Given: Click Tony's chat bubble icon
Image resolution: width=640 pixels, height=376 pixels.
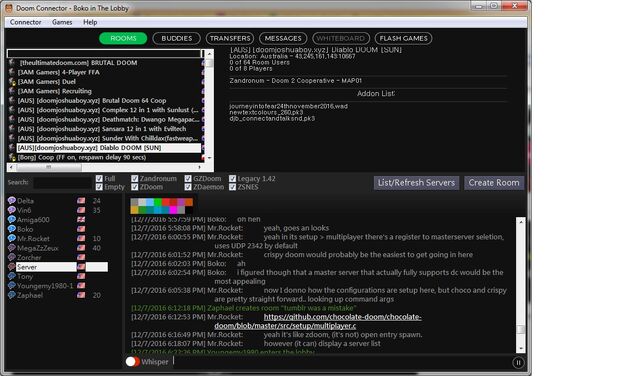Looking at the screenshot, I should [x=11, y=276].
